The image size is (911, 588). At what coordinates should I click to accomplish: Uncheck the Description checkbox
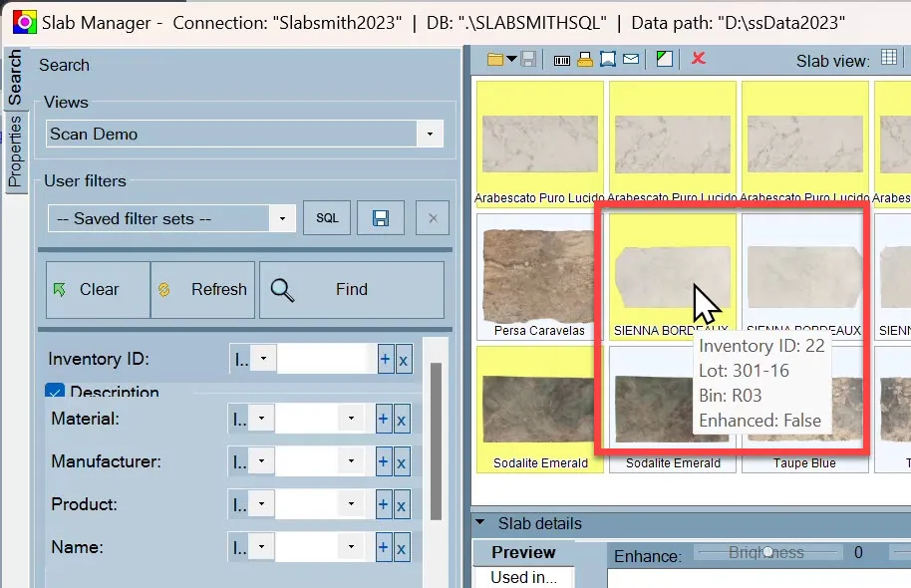55,391
